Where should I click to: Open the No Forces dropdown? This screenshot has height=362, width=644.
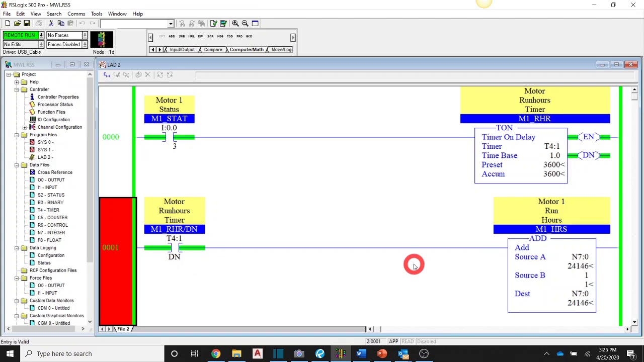click(85, 35)
